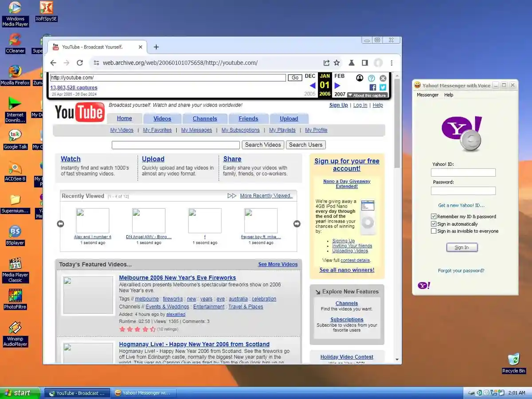Open the Winamp AudioPlayer desktop icon
532x399 pixels.
coord(15,334)
